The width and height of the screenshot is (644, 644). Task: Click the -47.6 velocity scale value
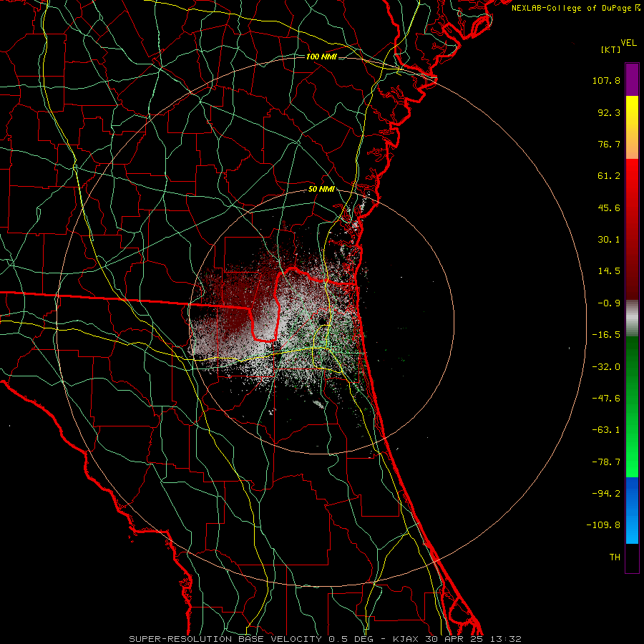coord(606,399)
